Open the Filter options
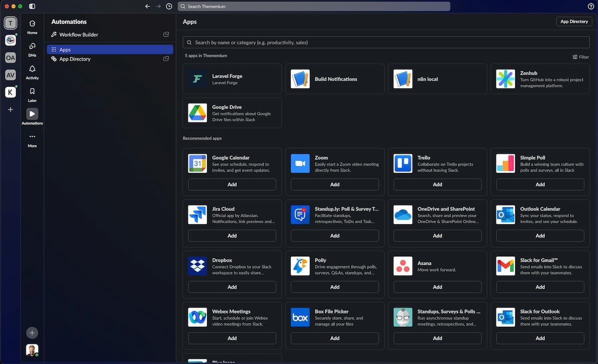 pos(580,57)
